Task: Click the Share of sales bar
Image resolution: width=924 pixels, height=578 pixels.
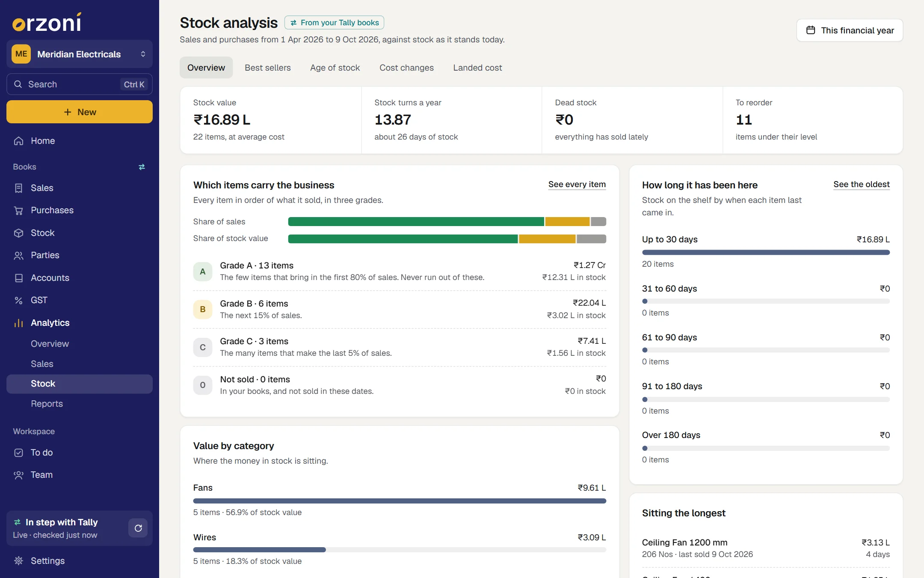Action: pos(447,222)
